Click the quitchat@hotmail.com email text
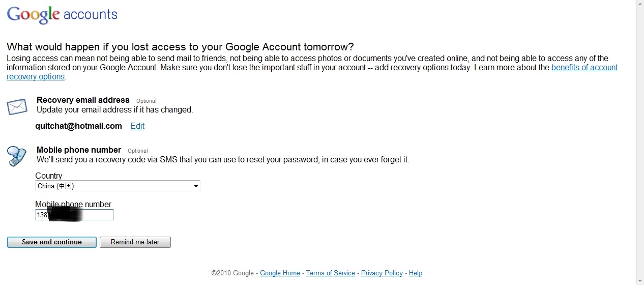The height and width of the screenshot is (285, 644). (x=79, y=126)
